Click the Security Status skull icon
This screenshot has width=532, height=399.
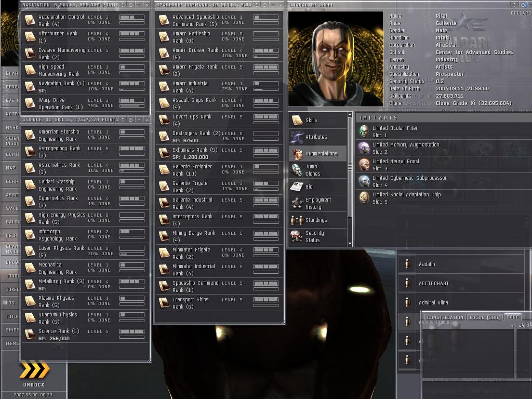[297, 236]
